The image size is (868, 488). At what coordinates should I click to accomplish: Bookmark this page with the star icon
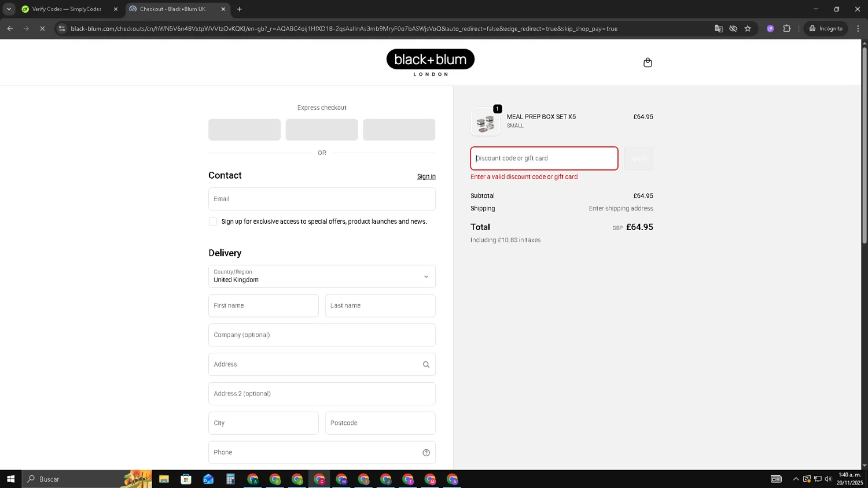(748, 28)
